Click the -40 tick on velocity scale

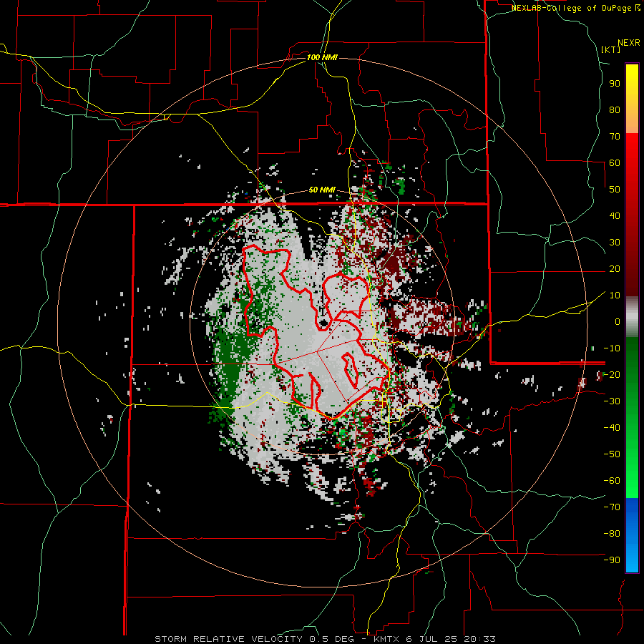tap(612, 428)
